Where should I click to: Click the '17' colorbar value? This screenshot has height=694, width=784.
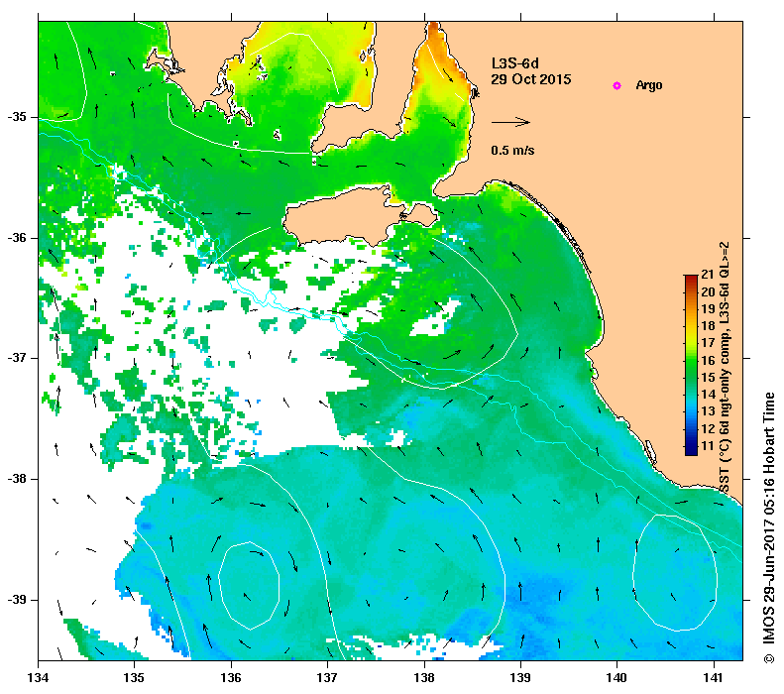[x=708, y=342]
